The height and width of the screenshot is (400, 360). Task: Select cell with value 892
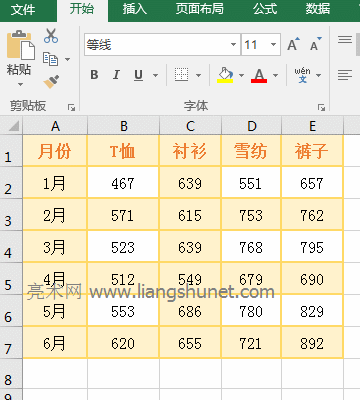point(312,343)
